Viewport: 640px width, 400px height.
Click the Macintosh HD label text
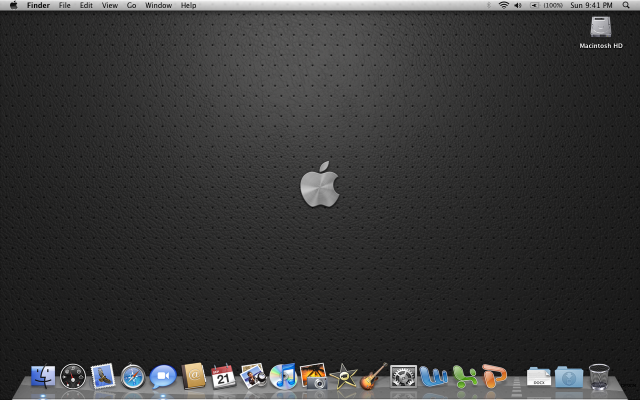(601, 46)
